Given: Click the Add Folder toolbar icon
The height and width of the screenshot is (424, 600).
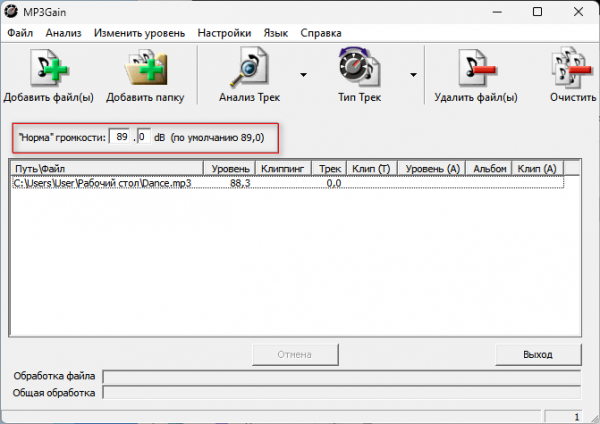Looking at the screenshot, I should (x=146, y=69).
